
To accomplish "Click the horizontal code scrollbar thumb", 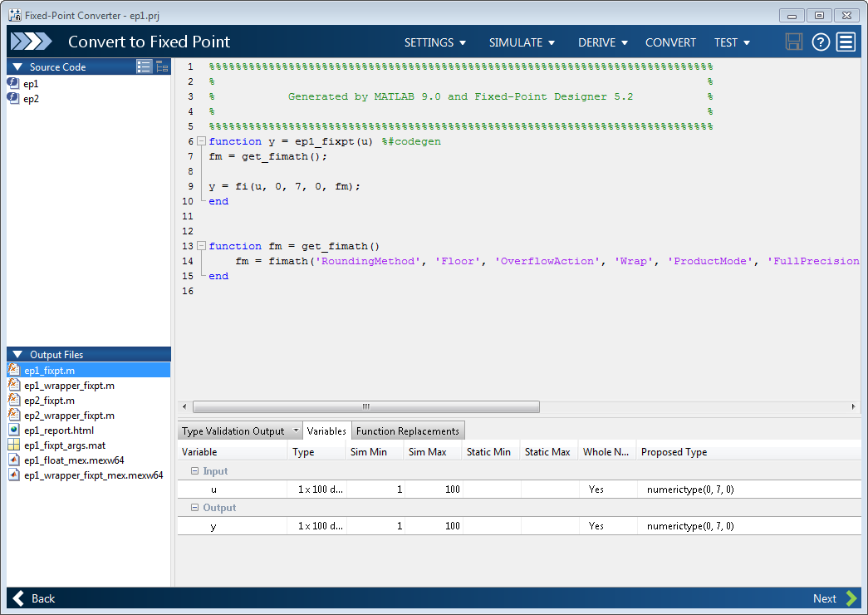I will point(365,407).
